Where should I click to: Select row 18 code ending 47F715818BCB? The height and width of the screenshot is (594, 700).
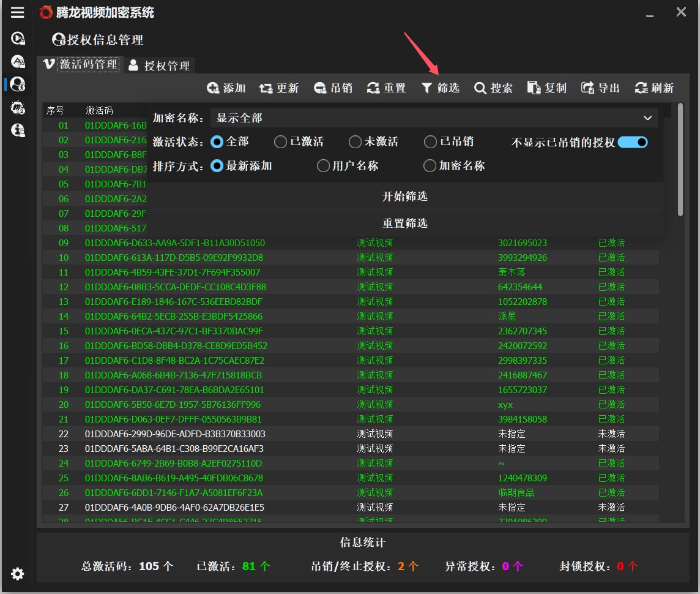tap(174, 375)
